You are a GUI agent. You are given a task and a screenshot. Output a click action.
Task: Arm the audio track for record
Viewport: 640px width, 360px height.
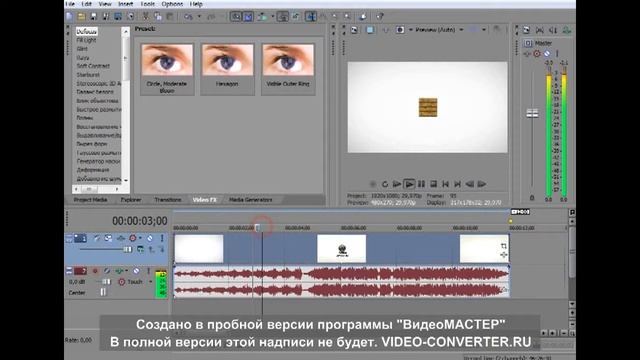[x=95, y=271]
